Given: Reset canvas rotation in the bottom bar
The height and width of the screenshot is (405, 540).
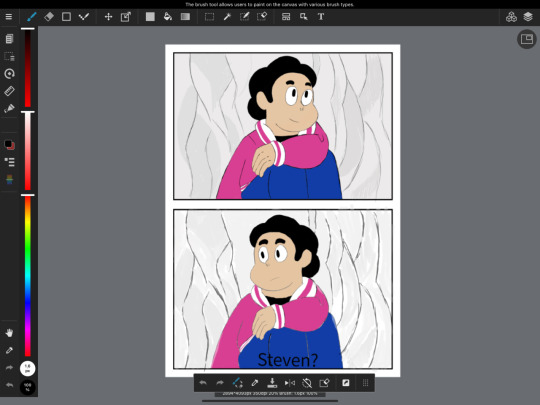Looking at the screenshot, I should (x=307, y=383).
